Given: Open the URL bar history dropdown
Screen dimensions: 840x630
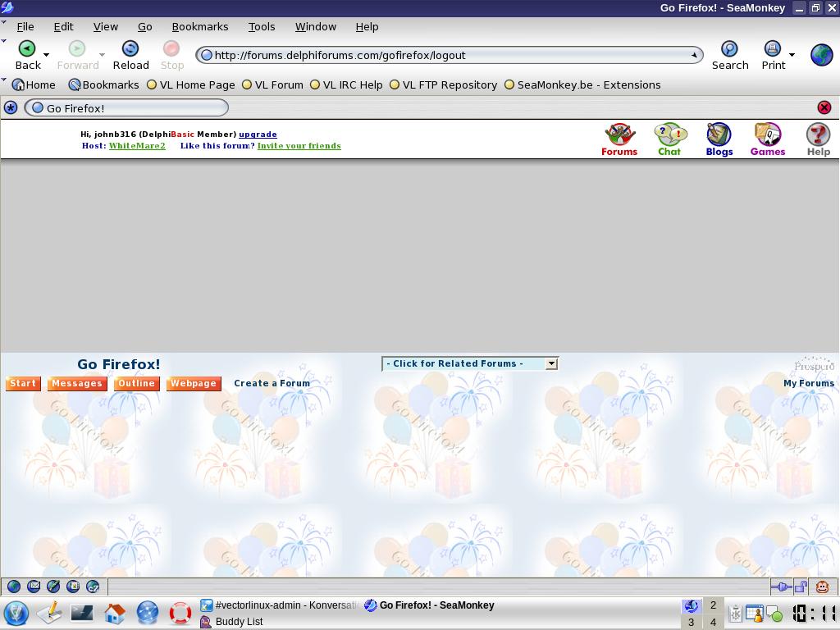Looking at the screenshot, I should (694, 55).
